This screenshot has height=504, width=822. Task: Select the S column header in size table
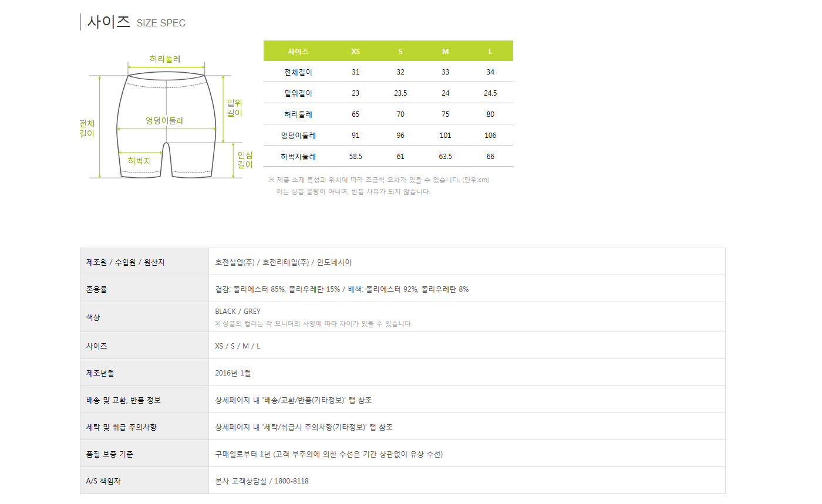click(400, 51)
